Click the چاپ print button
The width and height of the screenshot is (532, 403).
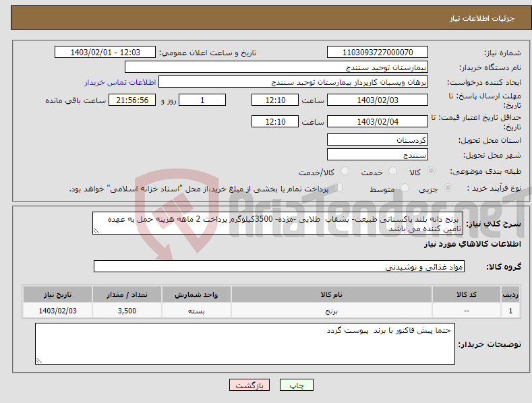coord(297,385)
